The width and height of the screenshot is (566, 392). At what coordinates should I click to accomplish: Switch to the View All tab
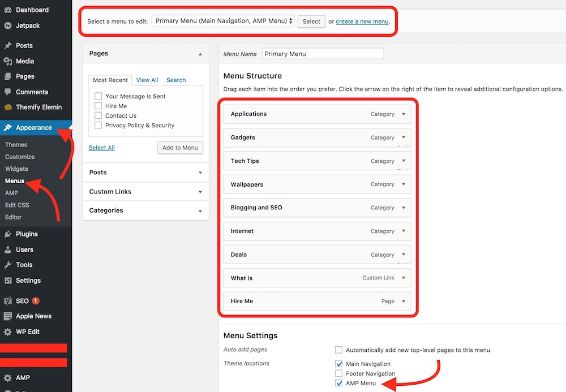(x=147, y=80)
